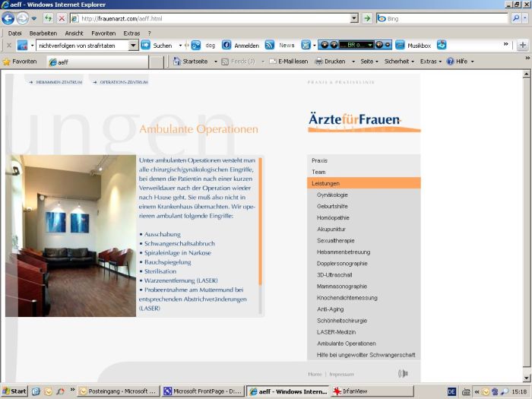The width and height of the screenshot is (532, 399).
Task: Open the Praxis page link
Action: pyautogui.click(x=319, y=160)
